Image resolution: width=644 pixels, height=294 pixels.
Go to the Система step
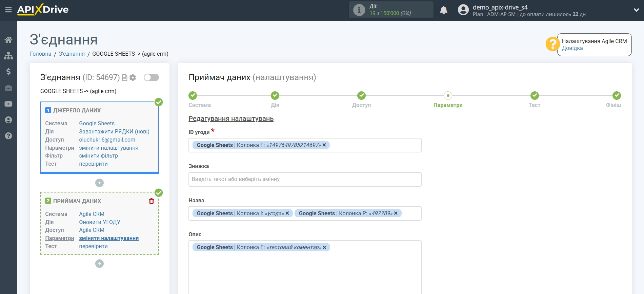click(193, 95)
